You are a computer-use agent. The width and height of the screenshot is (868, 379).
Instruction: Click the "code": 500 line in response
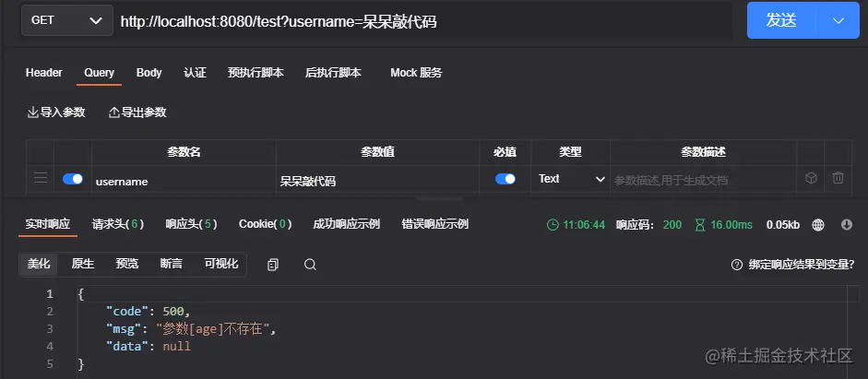(149, 312)
